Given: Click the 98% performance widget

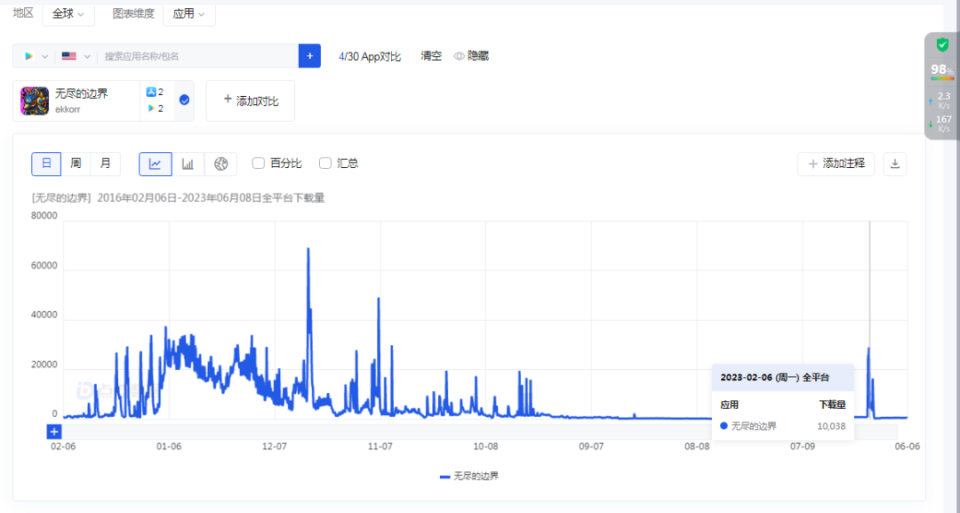Looking at the screenshot, I should point(942,71).
